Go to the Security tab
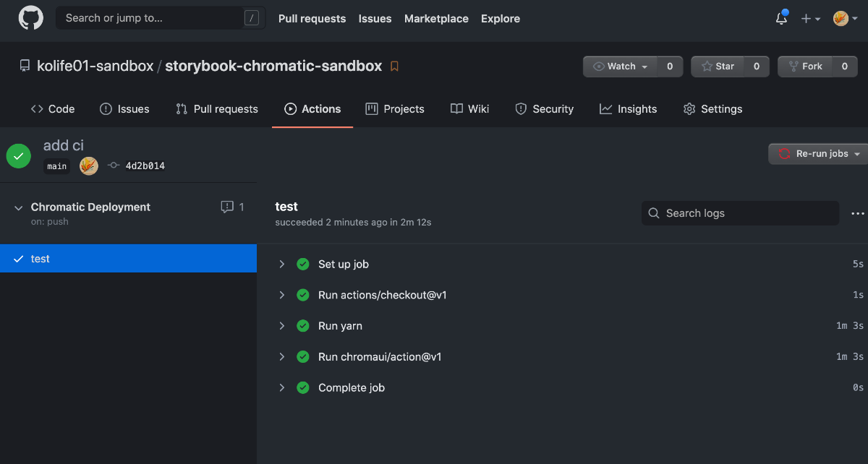The width and height of the screenshot is (868, 464). pyautogui.click(x=544, y=109)
